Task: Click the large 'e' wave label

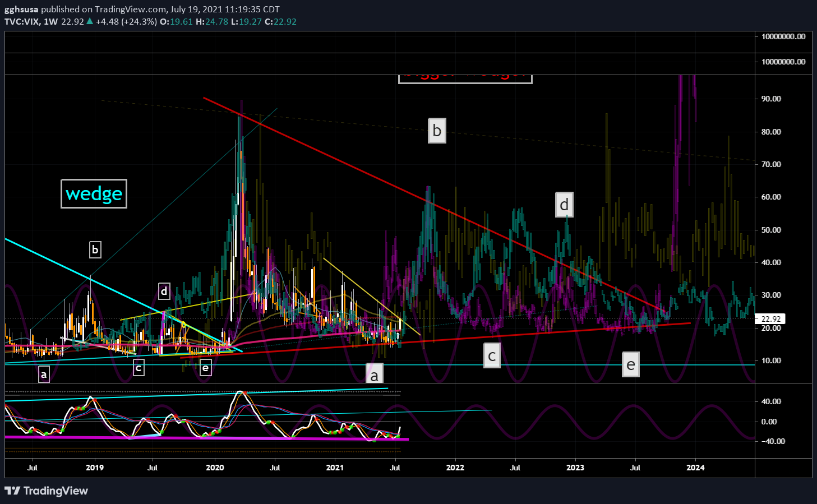Action: click(x=631, y=365)
